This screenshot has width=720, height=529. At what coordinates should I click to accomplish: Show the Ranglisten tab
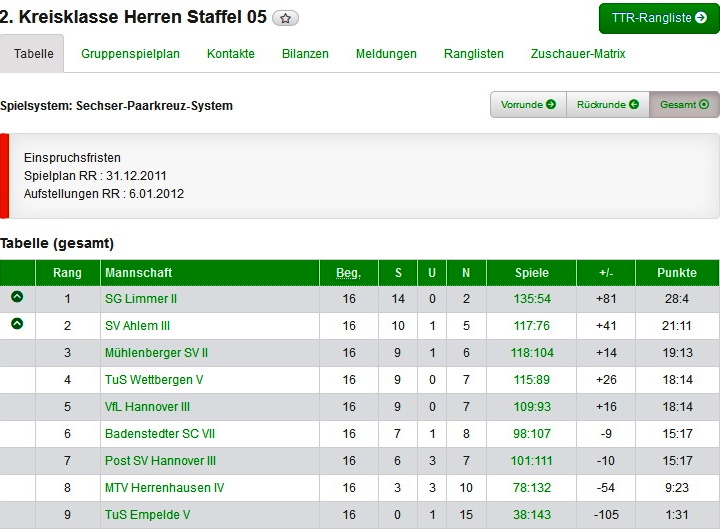click(x=474, y=54)
